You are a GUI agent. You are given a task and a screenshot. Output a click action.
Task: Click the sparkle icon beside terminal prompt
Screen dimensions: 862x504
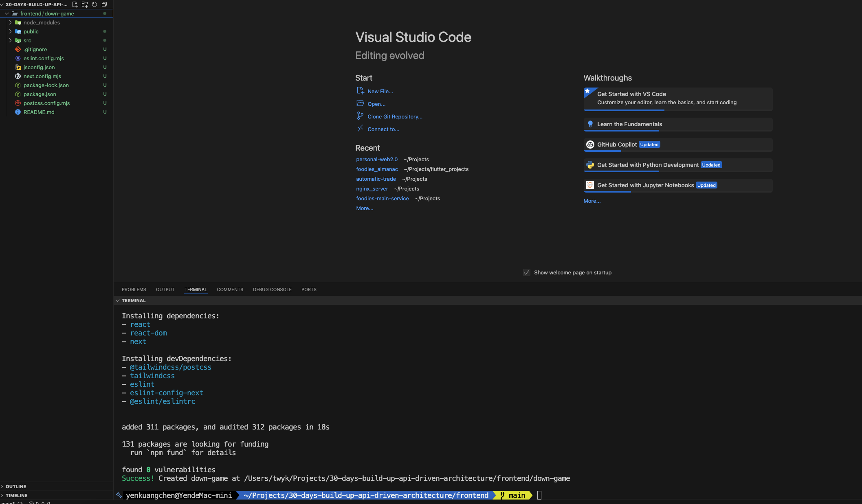(x=119, y=495)
